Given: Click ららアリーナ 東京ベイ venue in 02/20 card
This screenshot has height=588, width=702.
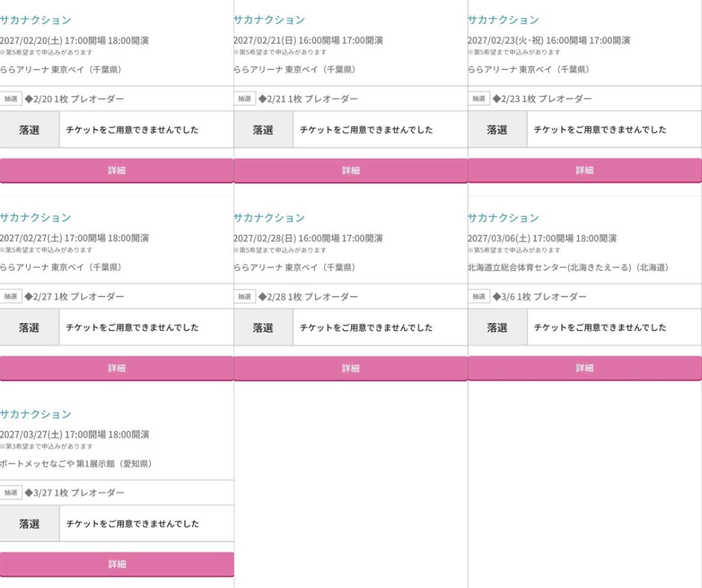Looking at the screenshot, I should click(61, 70).
